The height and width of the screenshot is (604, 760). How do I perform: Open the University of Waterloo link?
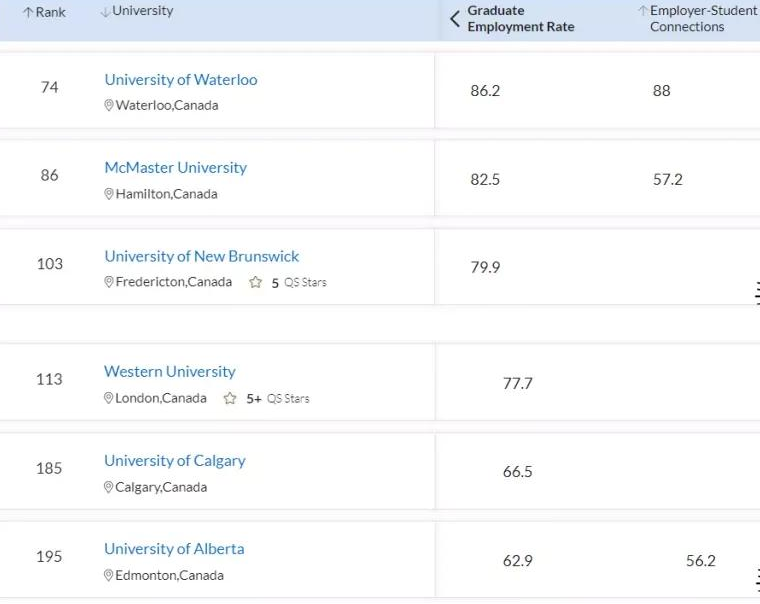point(180,80)
